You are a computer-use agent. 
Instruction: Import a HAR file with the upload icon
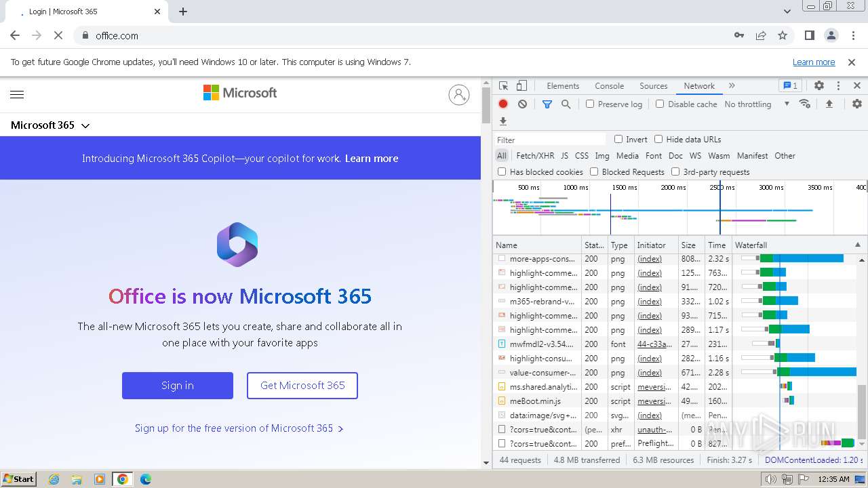[829, 104]
